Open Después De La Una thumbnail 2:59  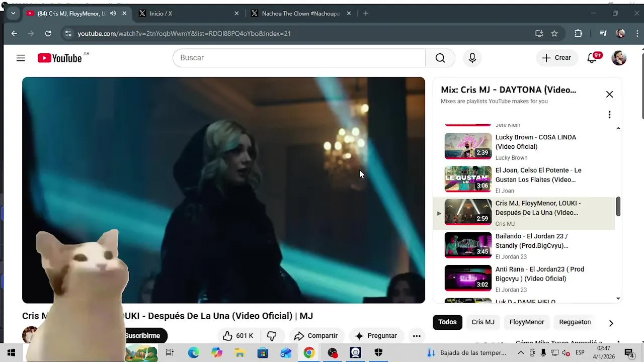point(468,212)
